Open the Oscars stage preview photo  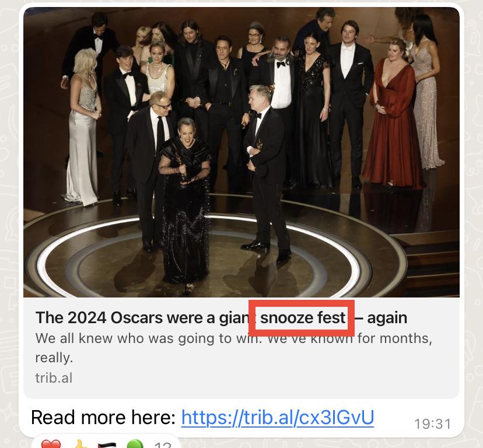point(242,152)
